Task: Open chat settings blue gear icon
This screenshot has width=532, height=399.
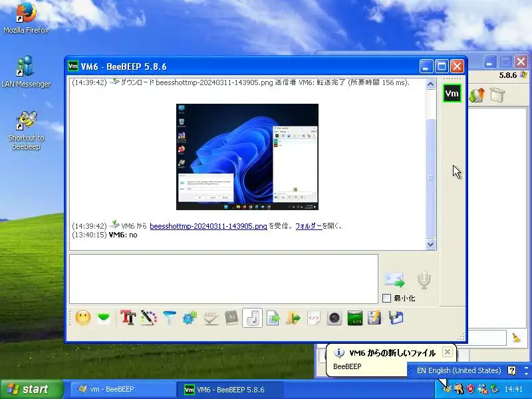Action: 190,319
